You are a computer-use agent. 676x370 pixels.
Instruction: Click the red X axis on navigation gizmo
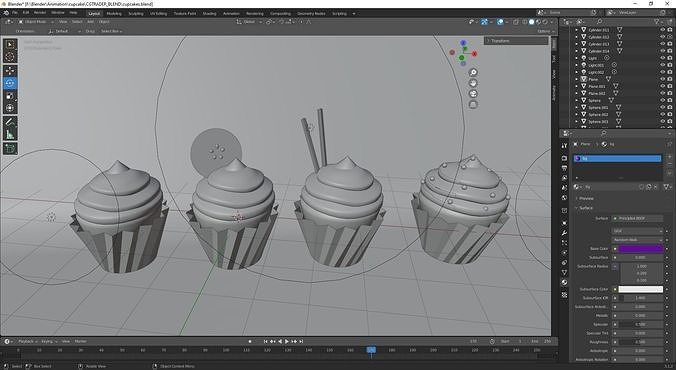click(x=474, y=54)
